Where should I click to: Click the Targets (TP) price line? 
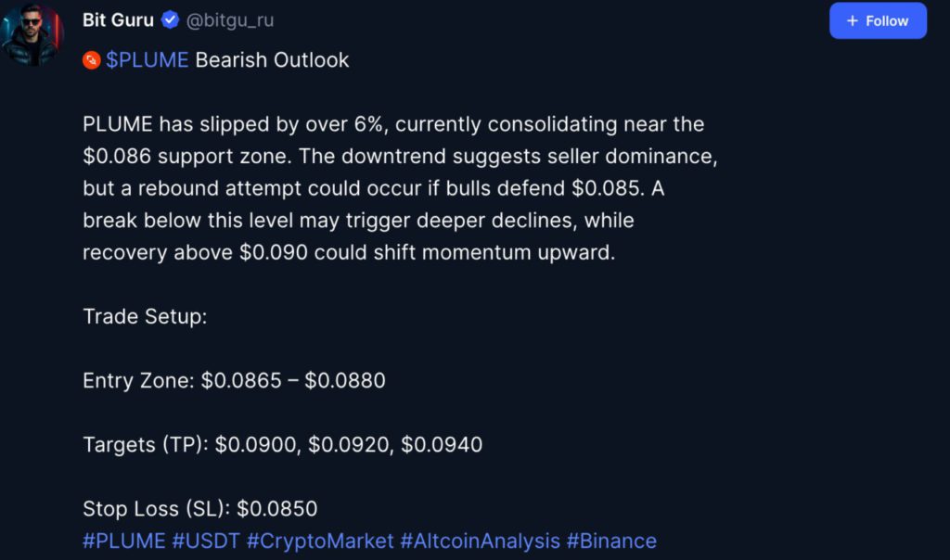tap(282, 444)
